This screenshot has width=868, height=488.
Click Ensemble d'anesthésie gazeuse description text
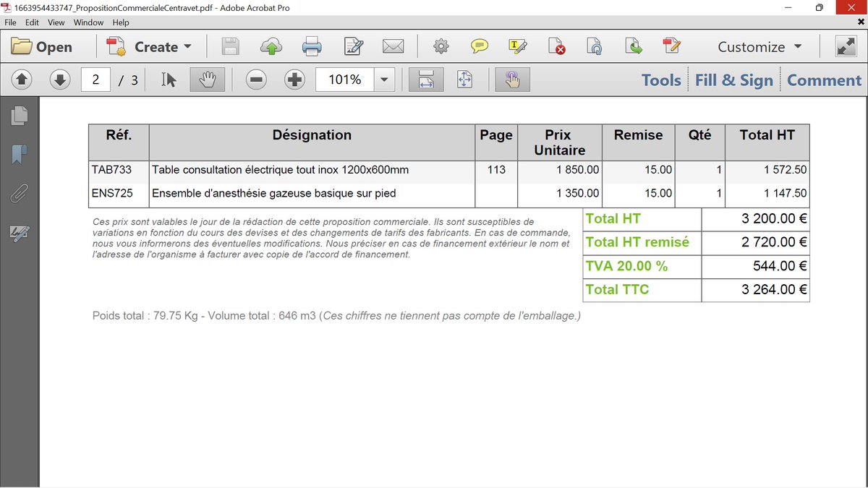pyautogui.click(x=274, y=193)
